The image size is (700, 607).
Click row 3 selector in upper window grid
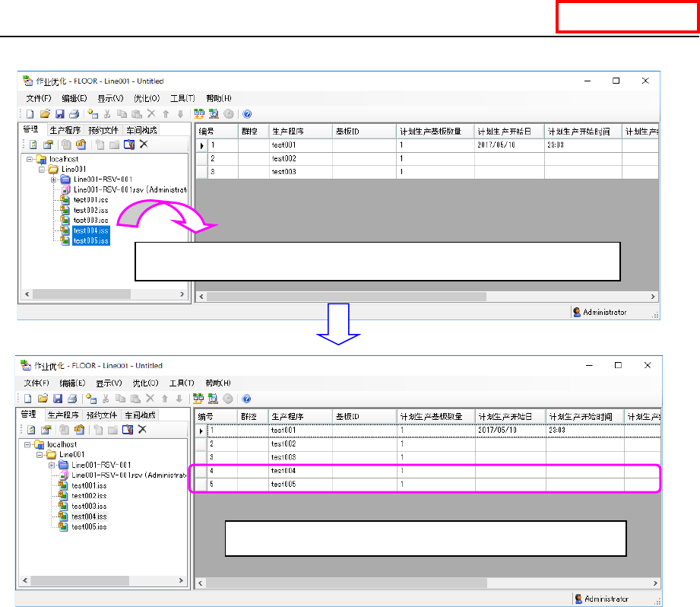(201, 172)
